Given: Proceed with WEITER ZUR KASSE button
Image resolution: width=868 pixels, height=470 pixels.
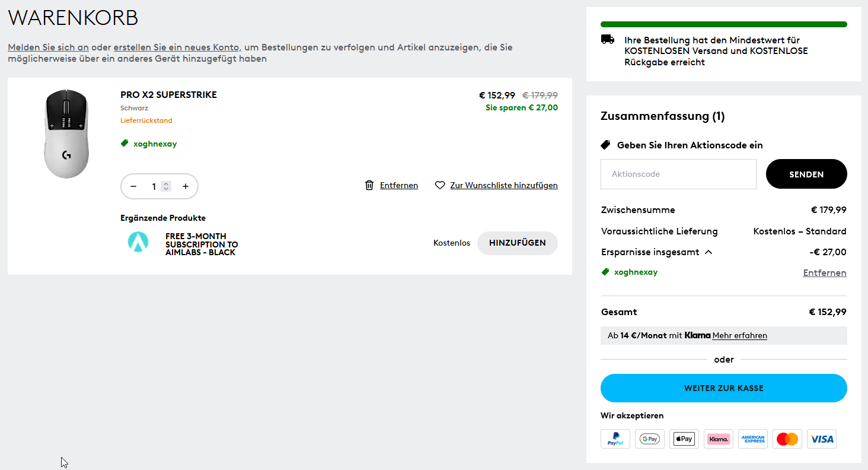Looking at the screenshot, I should pos(724,388).
